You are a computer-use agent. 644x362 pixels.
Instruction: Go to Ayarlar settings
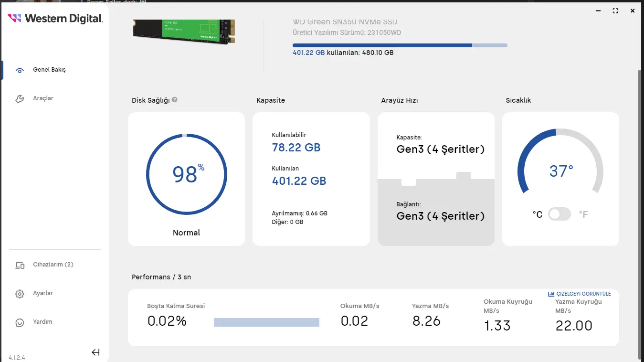[x=43, y=293]
